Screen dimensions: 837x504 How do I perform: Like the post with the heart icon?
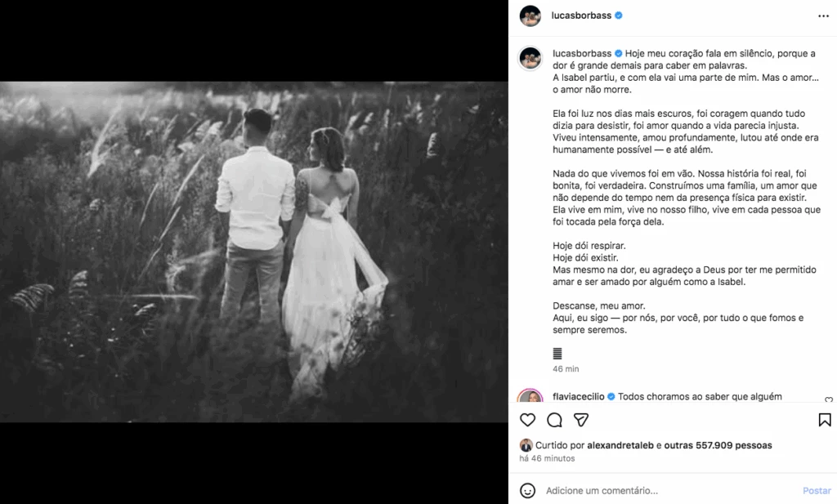tap(528, 420)
